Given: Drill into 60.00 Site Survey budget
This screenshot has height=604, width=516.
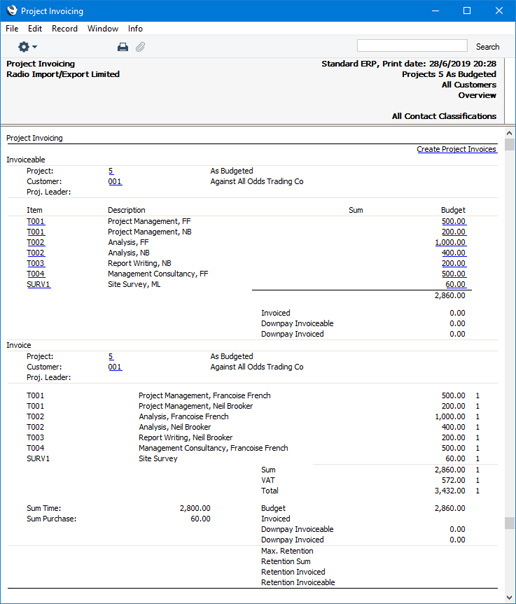Looking at the screenshot, I should tap(456, 284).
